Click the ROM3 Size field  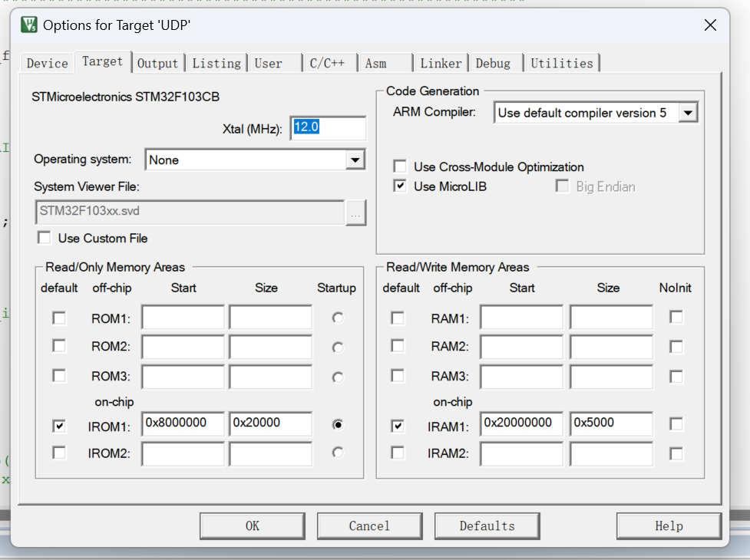[x=271, y=377]
